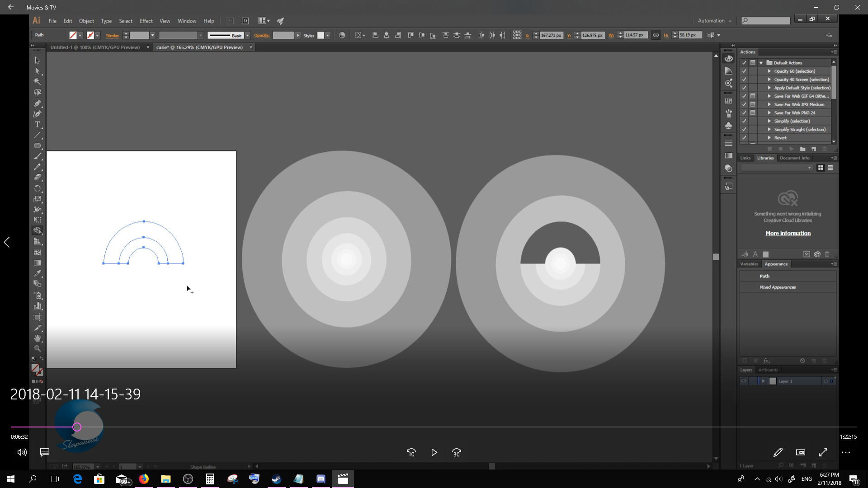The image size is (868, 488).
Task: Click the fill color swatch in control bar
Action: coord(73,35)
